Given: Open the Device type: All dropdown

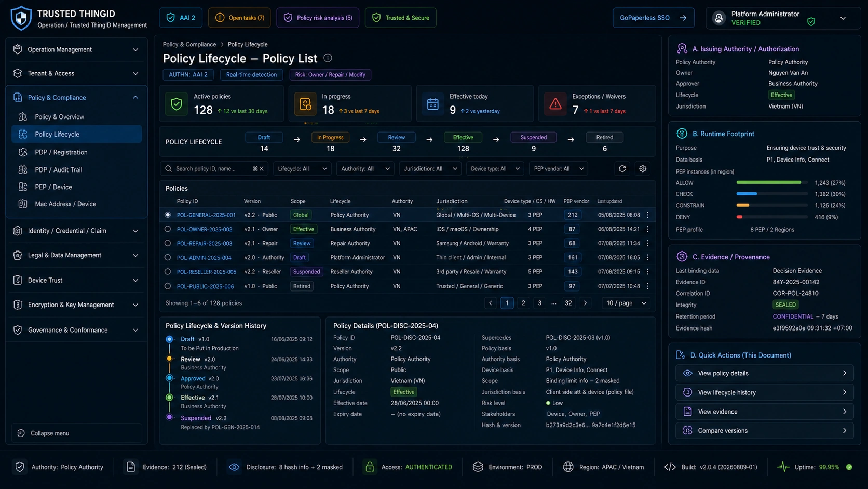Looking at the screenshot, I should pos(495,169).
